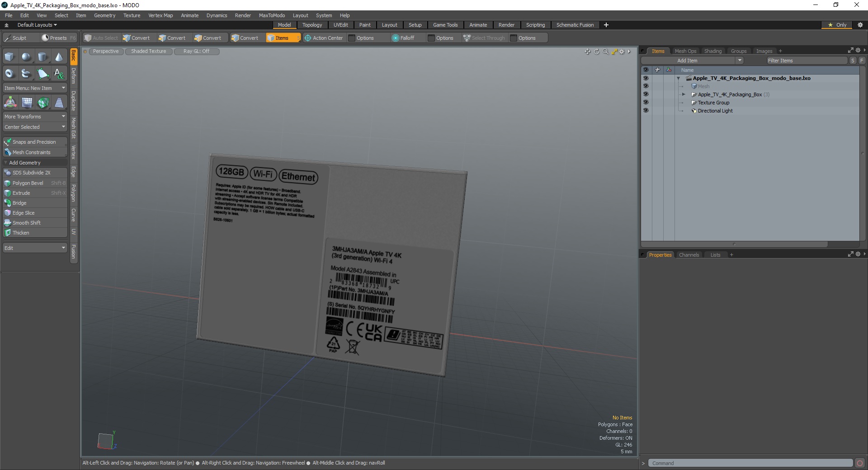Switch to the UVEdit layout tab
The image size is (868, 470).
coord(341,25)
